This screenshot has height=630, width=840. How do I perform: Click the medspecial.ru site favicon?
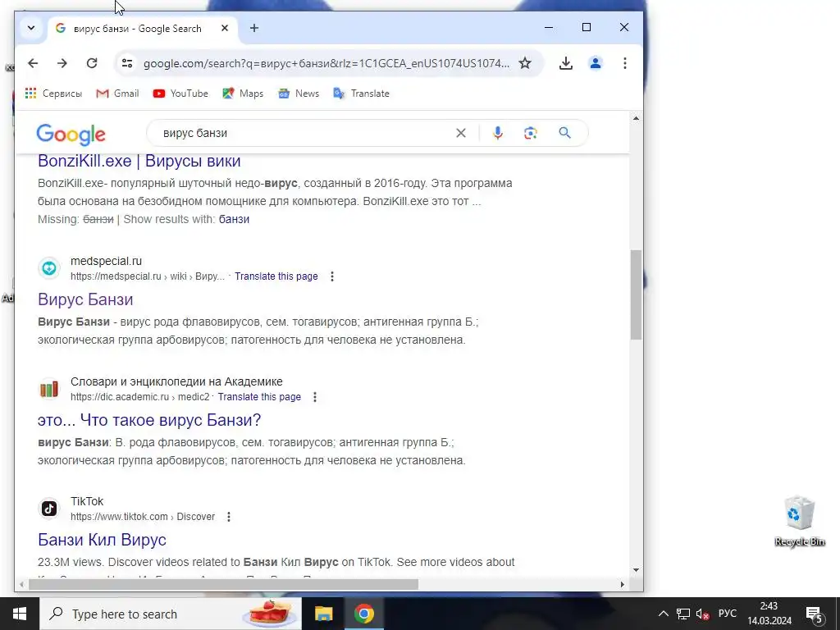tap(49, 268)
